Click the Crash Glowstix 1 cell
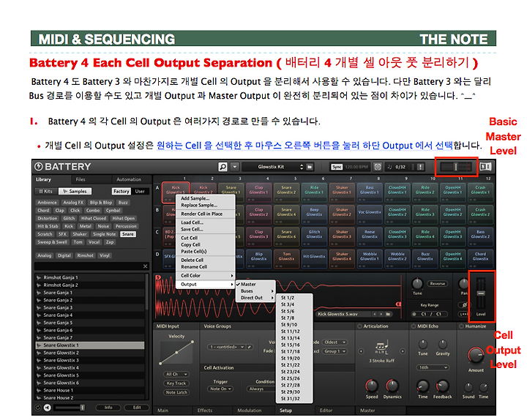Viewport: 527px width, 420px height. click(480, 192)
